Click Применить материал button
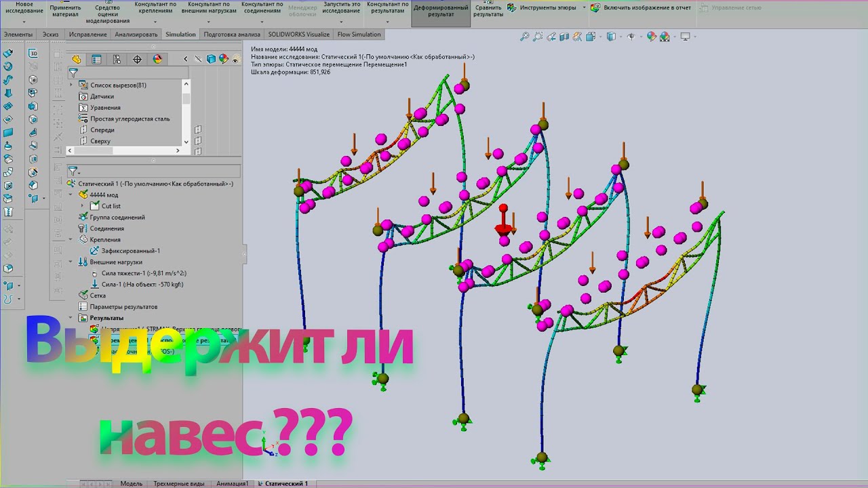The image size is (868, 488). (x=65, y=10)
